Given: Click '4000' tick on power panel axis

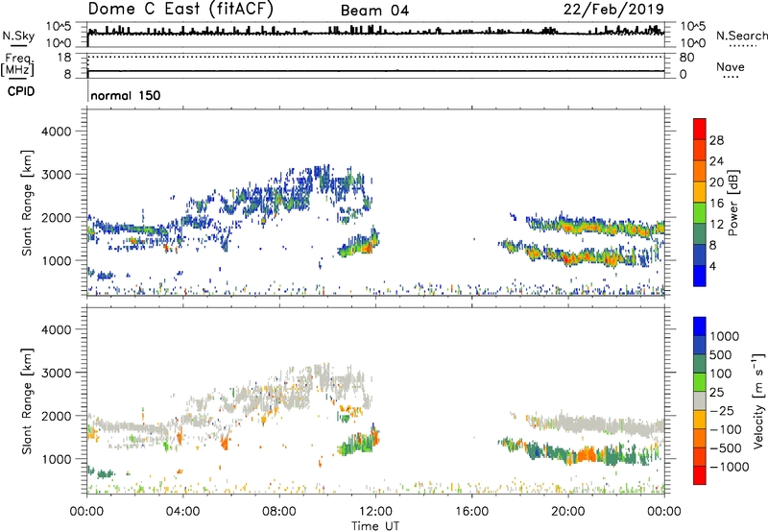Looking at the screenshot, I should [x=56, y=132].
